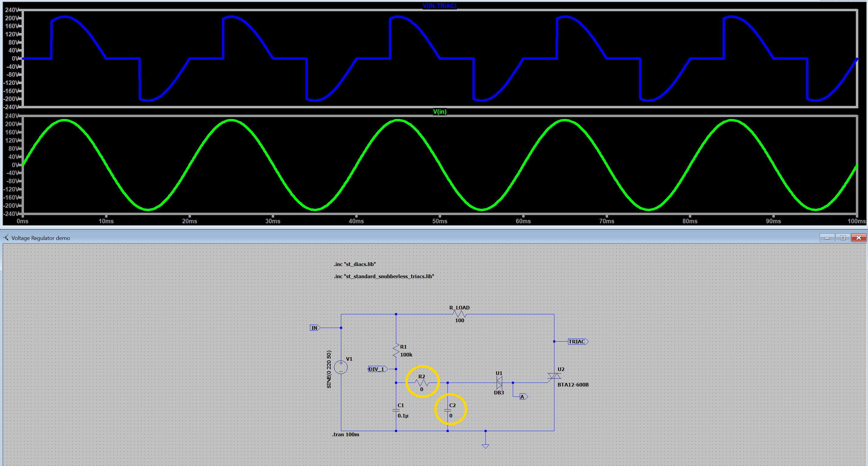Image resolution: width=868 pixels, height=466 pixels.
Task: Click the IN net label flag
Action: click(315, 328)
